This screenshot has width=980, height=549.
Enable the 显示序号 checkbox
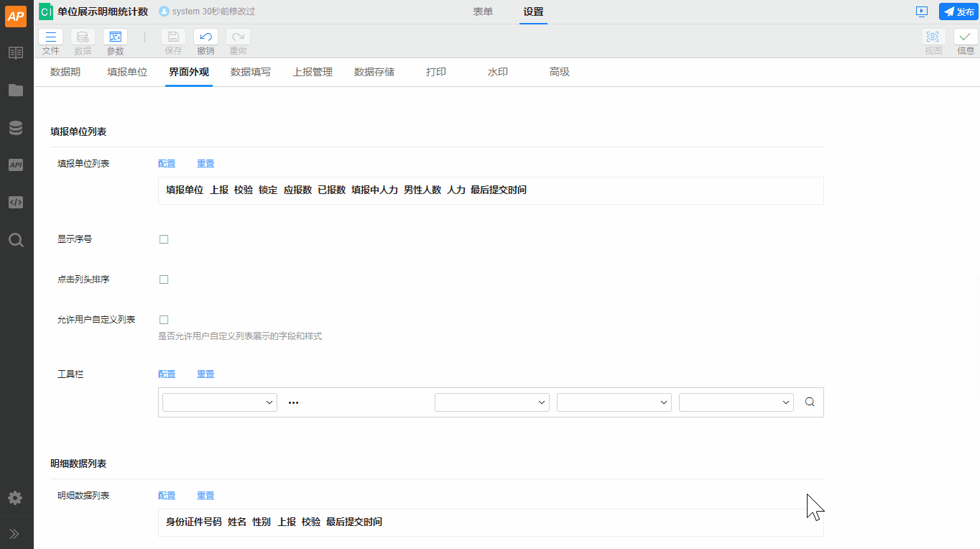[164, 239]
